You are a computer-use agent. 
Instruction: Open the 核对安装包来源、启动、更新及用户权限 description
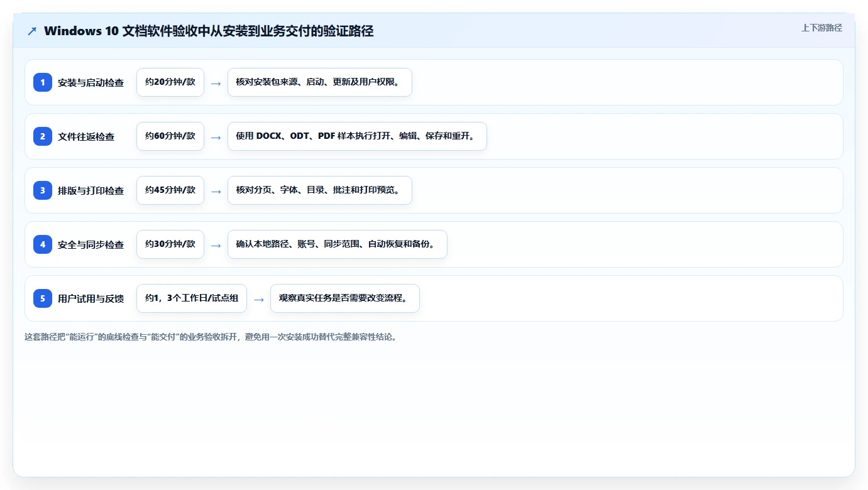point(319,82)
